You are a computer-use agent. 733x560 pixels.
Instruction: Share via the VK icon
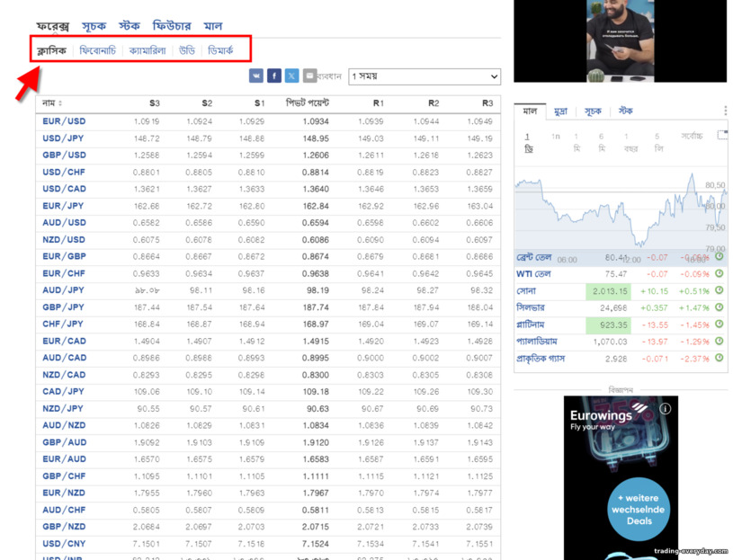[256, 76]
